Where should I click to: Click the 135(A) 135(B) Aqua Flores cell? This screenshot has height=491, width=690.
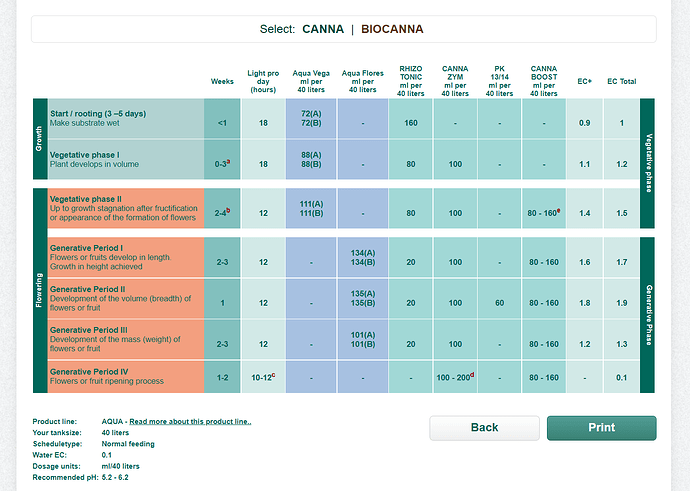(363, 298)
